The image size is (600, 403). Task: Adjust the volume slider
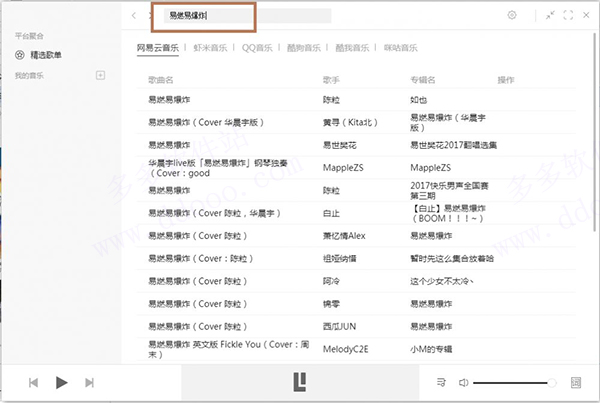coord(515,382)
